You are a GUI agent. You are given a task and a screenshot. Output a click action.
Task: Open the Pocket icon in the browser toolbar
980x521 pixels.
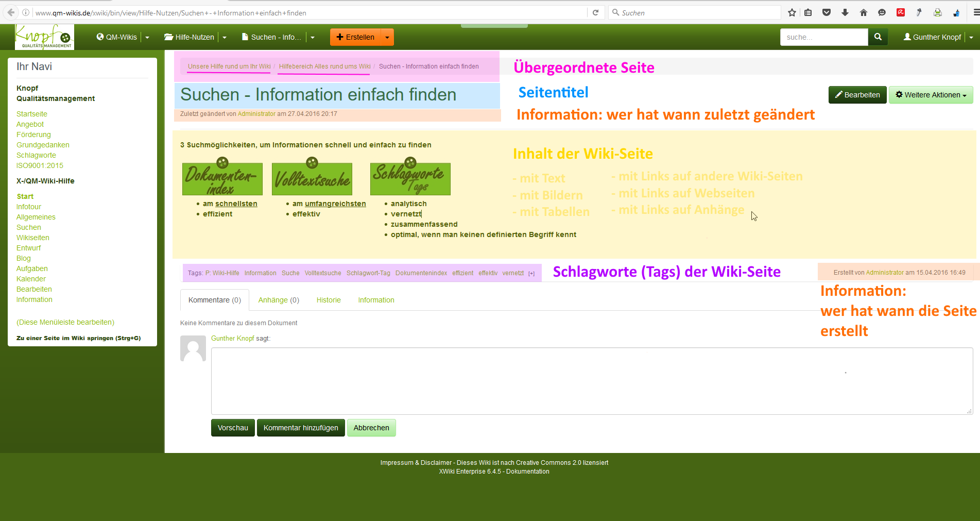coord(827,13)
